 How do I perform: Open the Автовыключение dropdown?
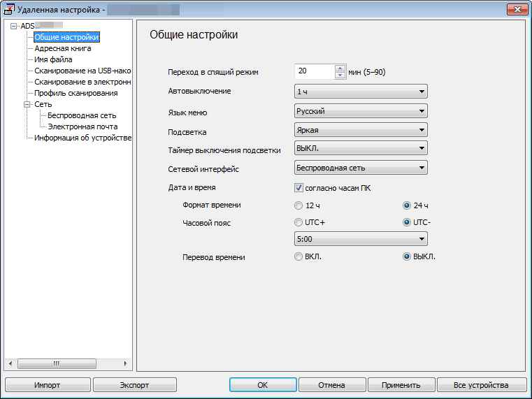361,92
